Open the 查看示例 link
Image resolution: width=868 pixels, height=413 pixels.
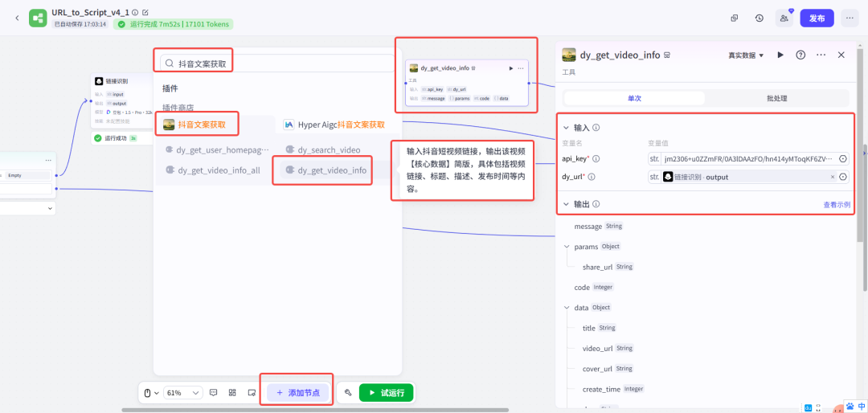[x=837, y=204]
